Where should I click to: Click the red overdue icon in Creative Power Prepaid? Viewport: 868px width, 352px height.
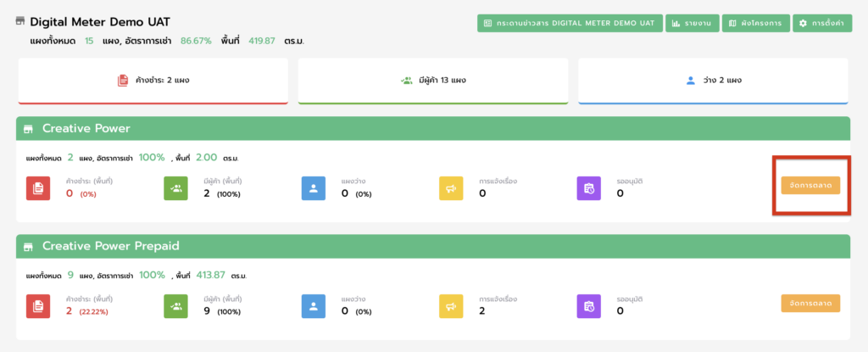[38, 305]
